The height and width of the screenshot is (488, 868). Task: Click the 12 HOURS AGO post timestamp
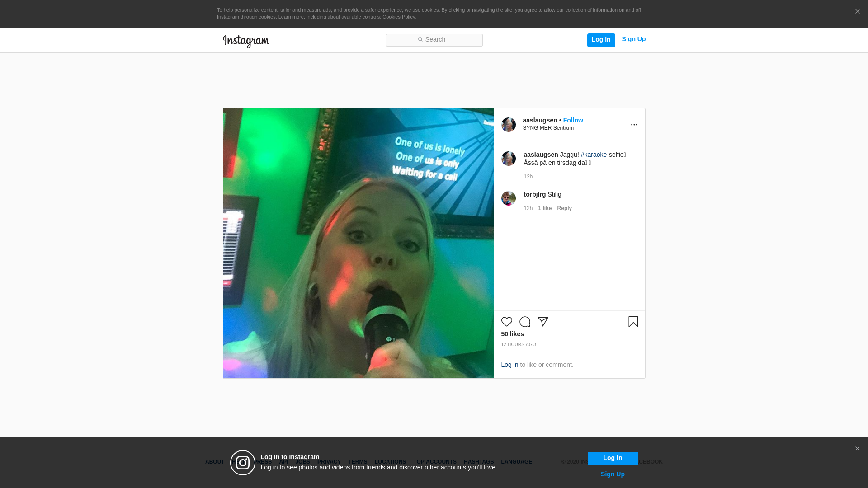tap(519, 345)
